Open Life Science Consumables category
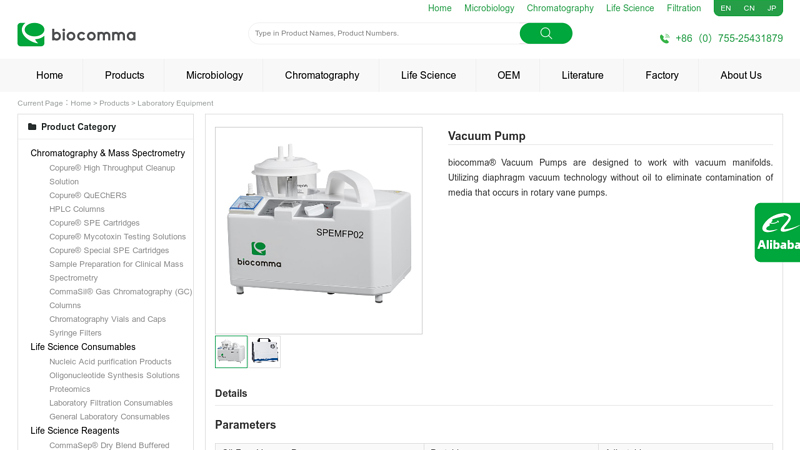This screenshot has height=450, width=800. click(83, 347)
